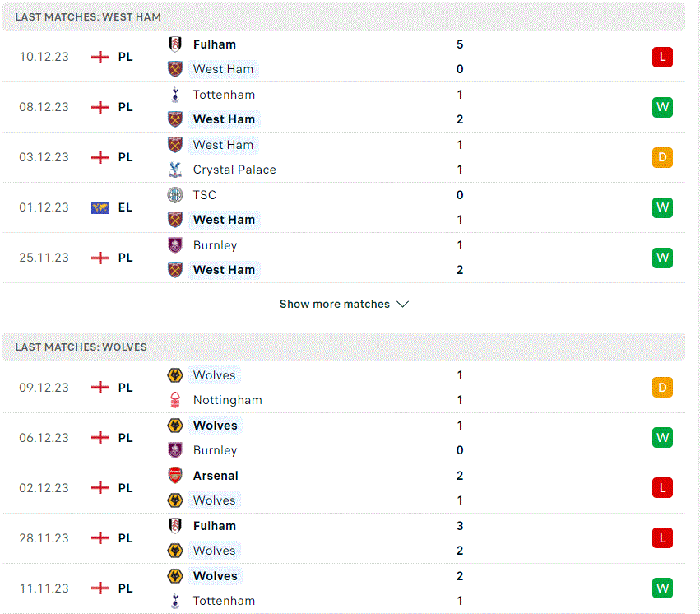Screen dimensions: 700x614
Task: Select the Wolves vs Tottenham 11.11.23 match row
Action: click(344, 588)
